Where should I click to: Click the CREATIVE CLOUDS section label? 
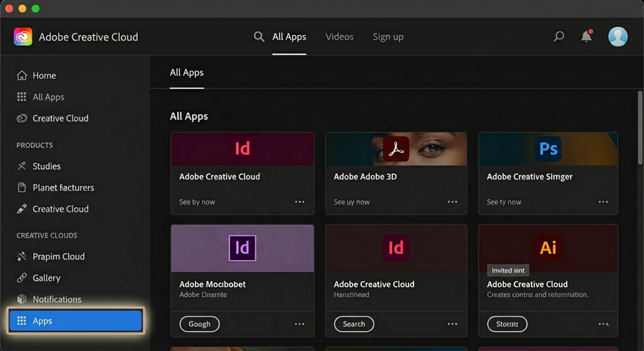coord(47,236)
